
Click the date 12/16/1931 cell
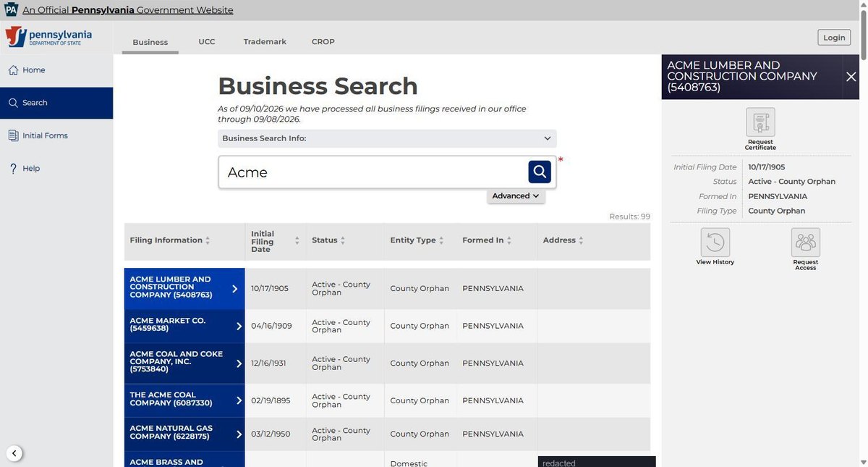pyautogui.click(x=269, y=363)
